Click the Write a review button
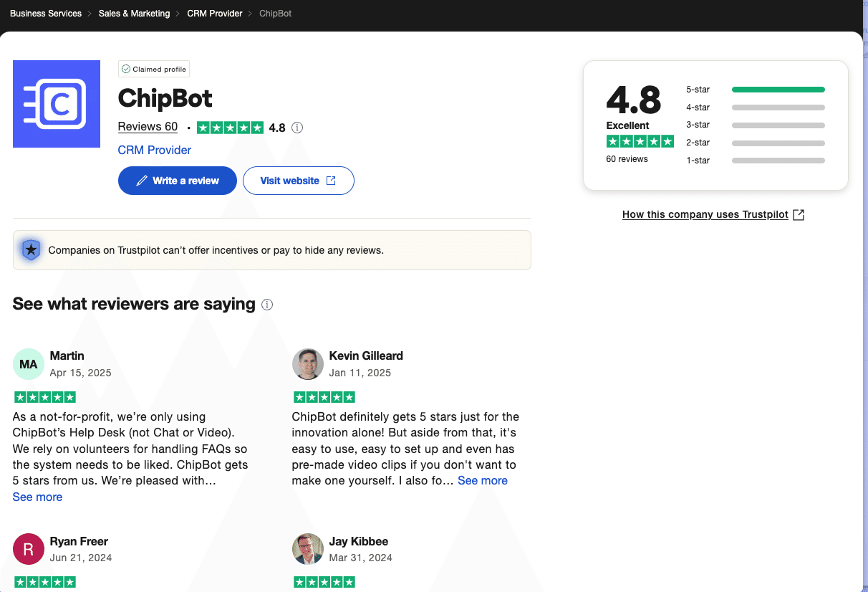Viewport: 868px width, 592px height. [177, 181]
